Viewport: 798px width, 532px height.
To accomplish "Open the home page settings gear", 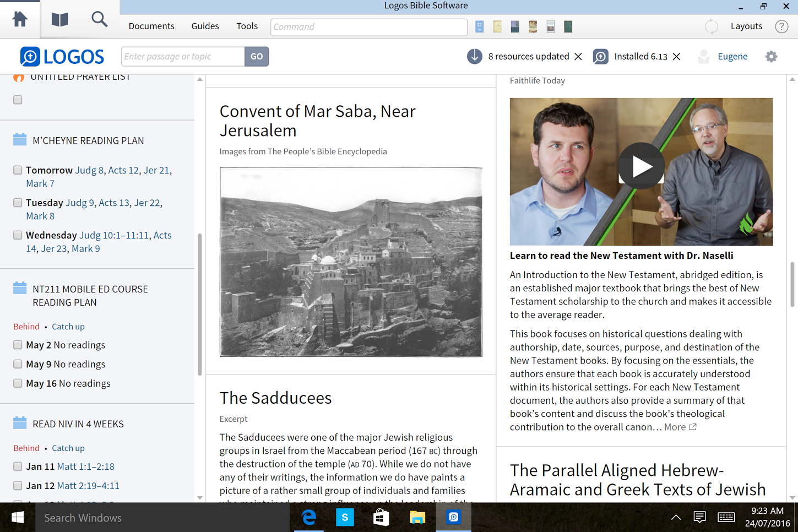I will point(772,56).
